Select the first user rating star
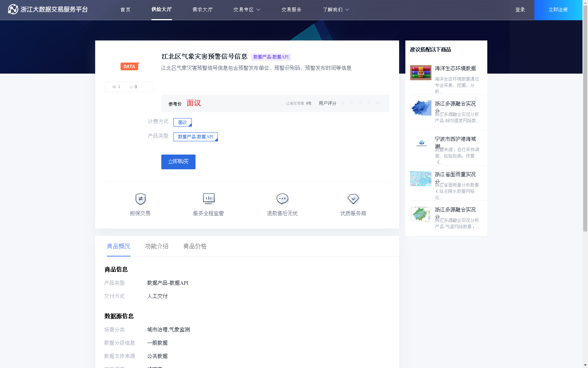 (x=343, y=103)
